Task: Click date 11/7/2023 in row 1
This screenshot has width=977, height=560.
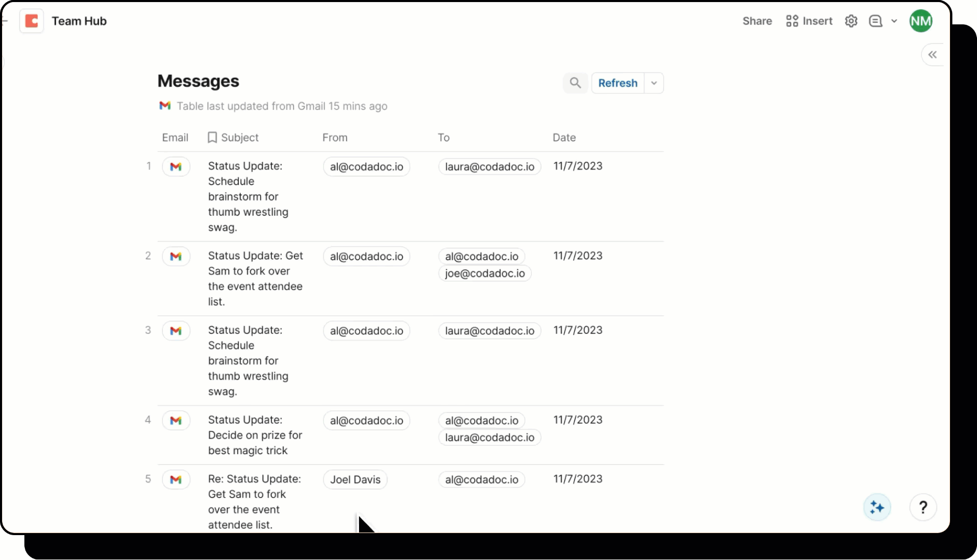Action: tap(577, 166)
